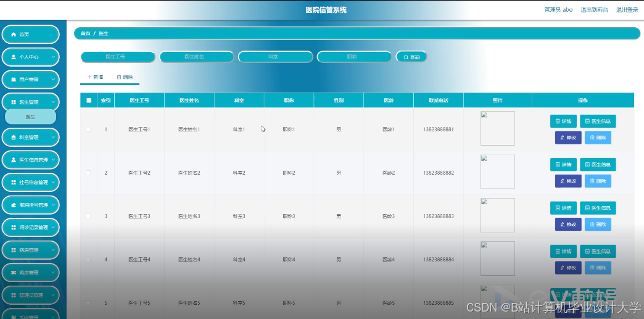The width and height of the screenshot is (644, 319).
Task: Click document icon on 医生信息 for 医生工号2
Action: (587, 164)
